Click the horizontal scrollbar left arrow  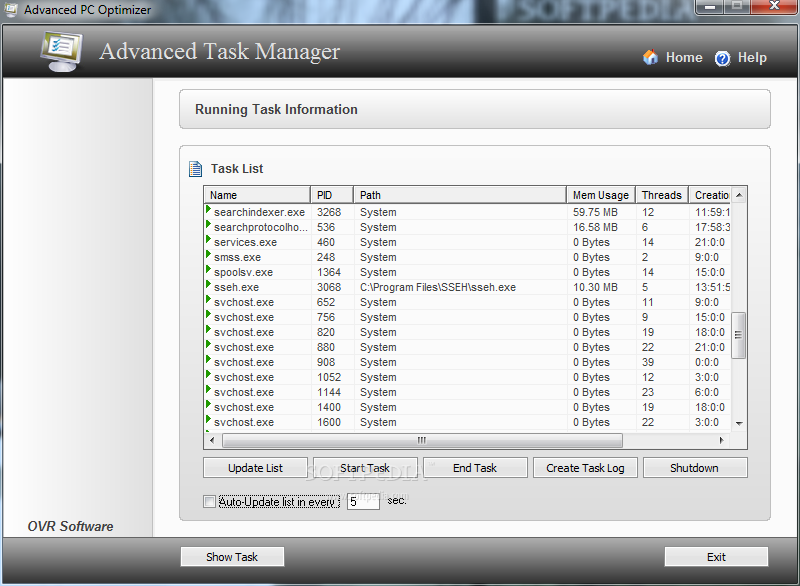[212, 440]
